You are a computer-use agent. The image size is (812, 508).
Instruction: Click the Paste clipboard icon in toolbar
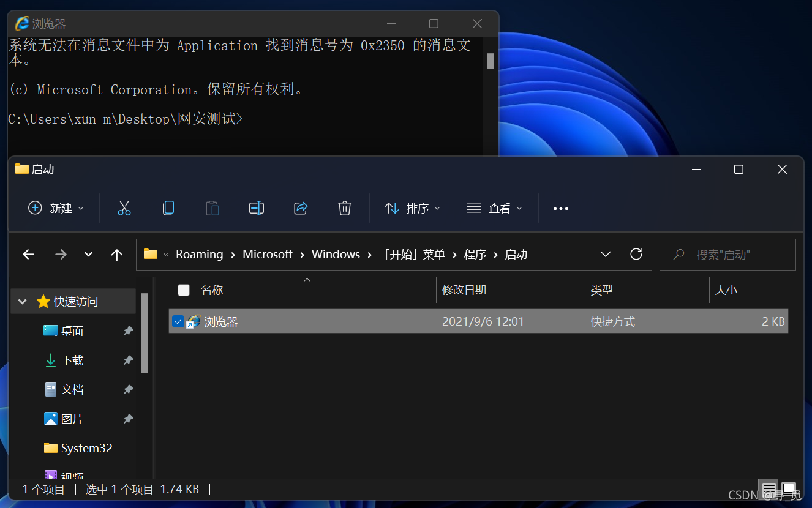(212, 208)
